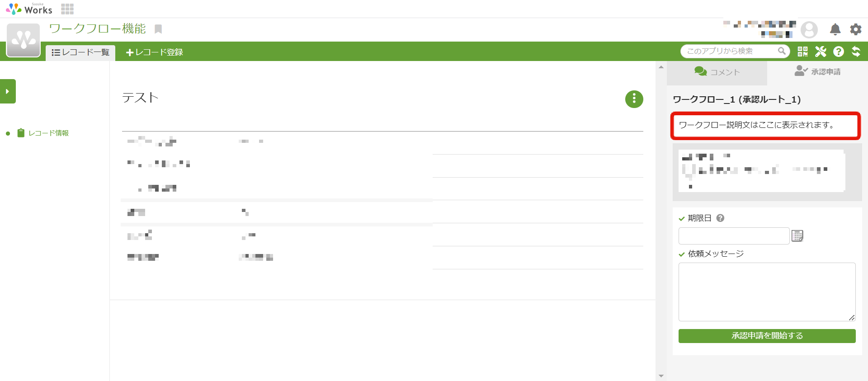The height and width of the screenshot is (381, 868).
Task: Open the help question mark icon
Action: (x=839, y=52)
